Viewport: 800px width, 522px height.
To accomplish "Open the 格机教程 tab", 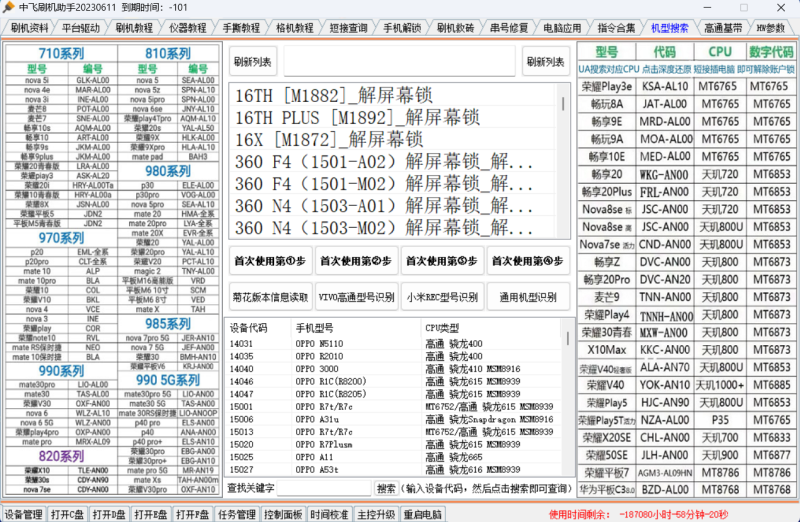I will 294,28.
